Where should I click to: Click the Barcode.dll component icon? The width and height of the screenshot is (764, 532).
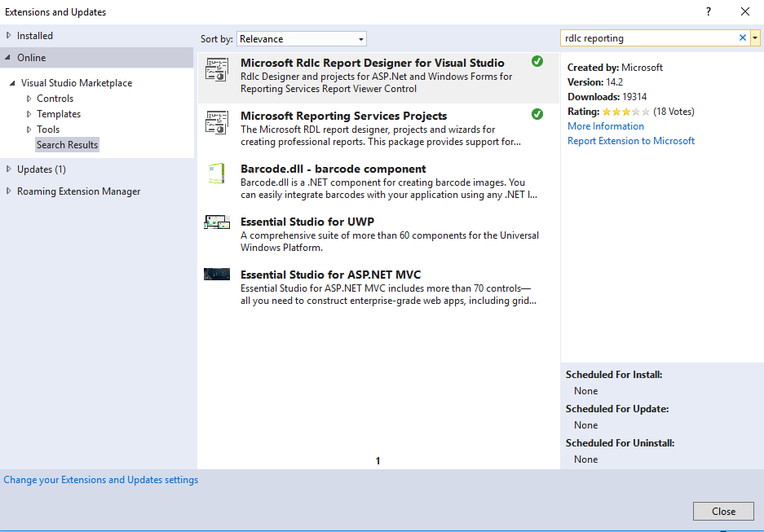[x=217, y=174]
